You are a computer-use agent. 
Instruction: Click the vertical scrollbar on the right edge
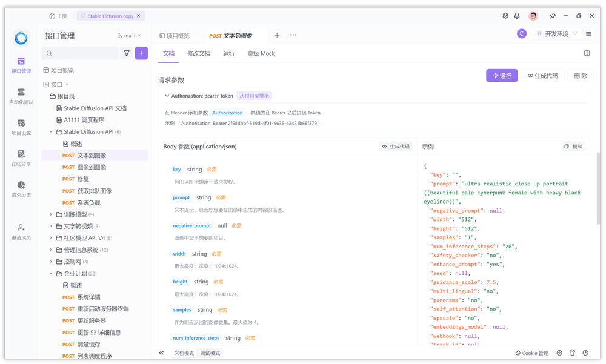coord(598,188)
